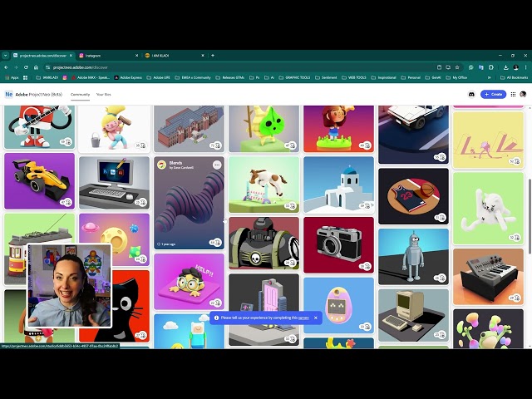
Task: Click the Ne Project Neo logo
Action: 9,94
